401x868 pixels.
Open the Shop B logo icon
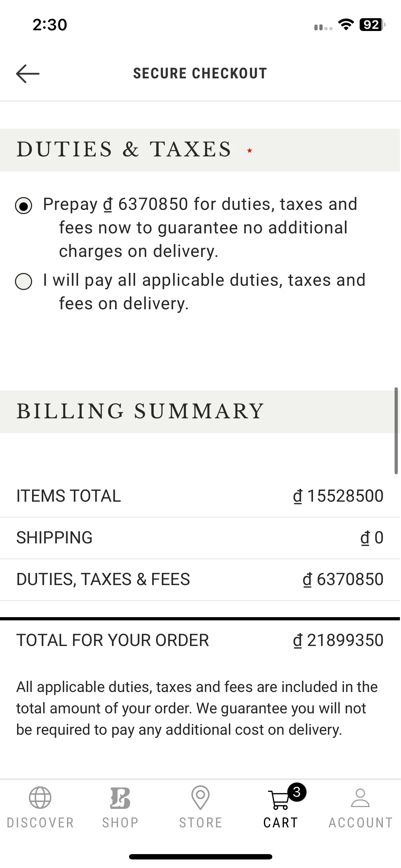pos(120,797)
